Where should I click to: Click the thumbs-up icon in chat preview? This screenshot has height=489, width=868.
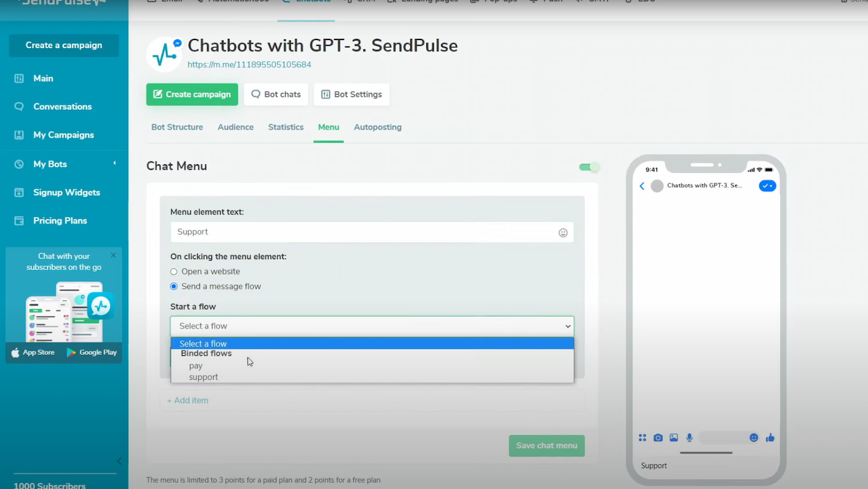pos(770,437)
